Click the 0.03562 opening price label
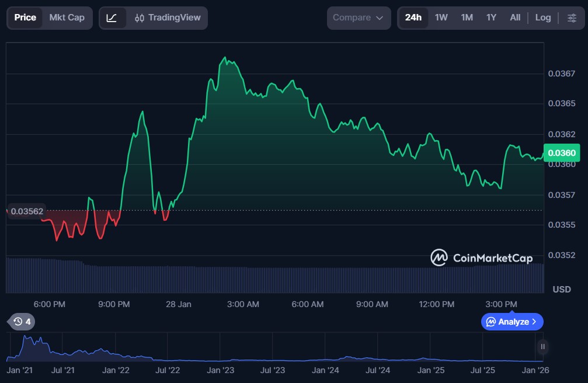The height and width of the screenshot is (383, 588). coord(27,211)
